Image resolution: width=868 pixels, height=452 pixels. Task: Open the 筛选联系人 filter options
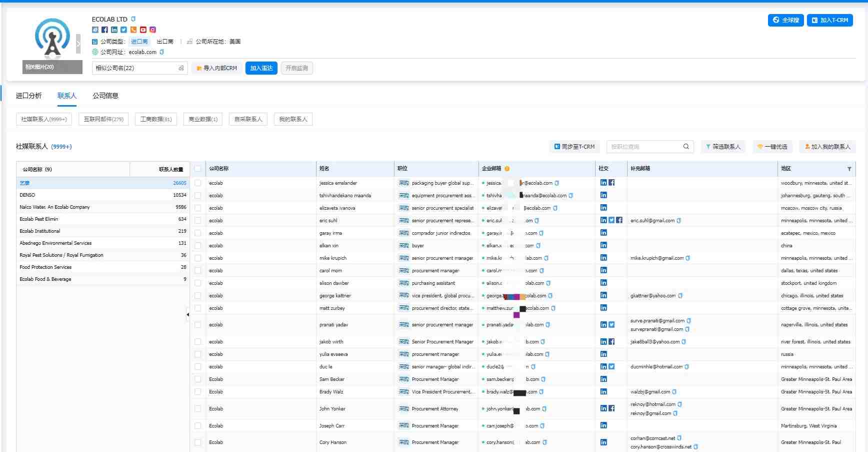click(x=723, y=147)
